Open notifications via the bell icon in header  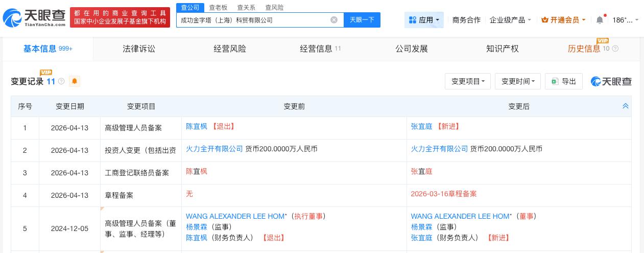(x=600, y=20)
